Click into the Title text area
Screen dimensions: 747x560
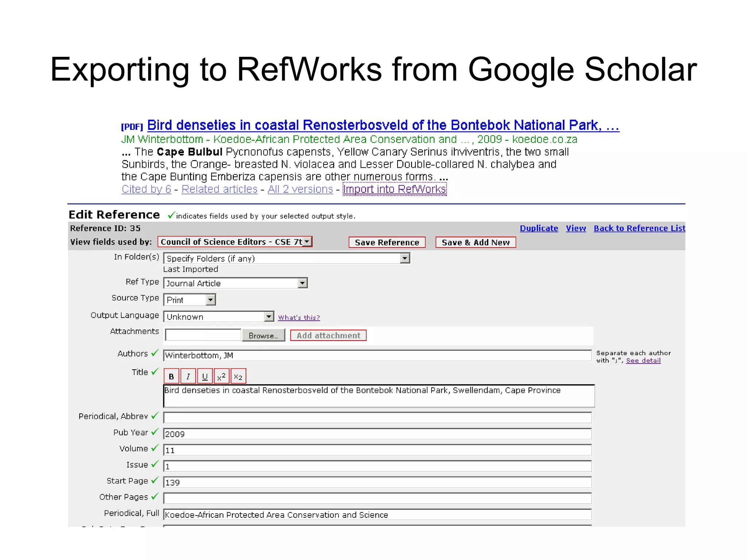click(x=379, y=396)
